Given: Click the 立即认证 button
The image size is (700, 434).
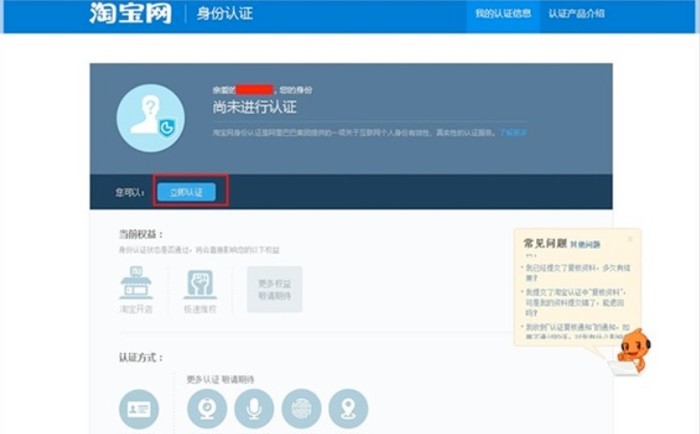Looking at the screenshot, I should tap(187, 192).
